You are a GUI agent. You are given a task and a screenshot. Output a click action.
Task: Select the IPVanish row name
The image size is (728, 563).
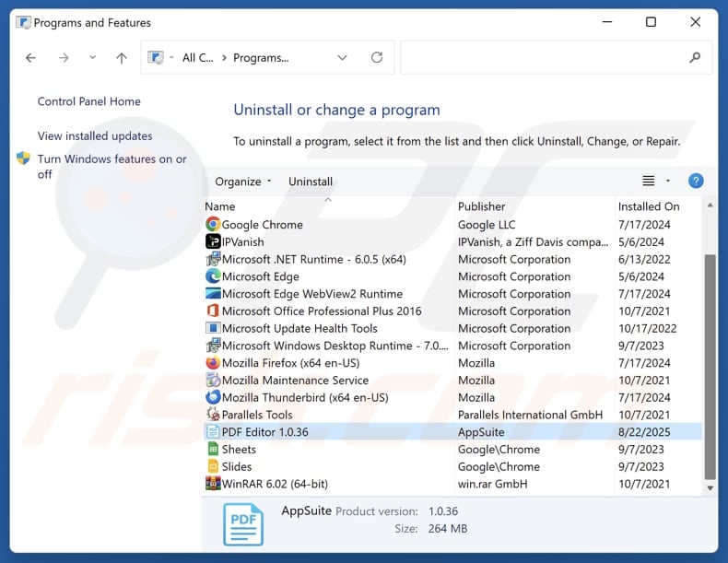(x=243, y=241)
